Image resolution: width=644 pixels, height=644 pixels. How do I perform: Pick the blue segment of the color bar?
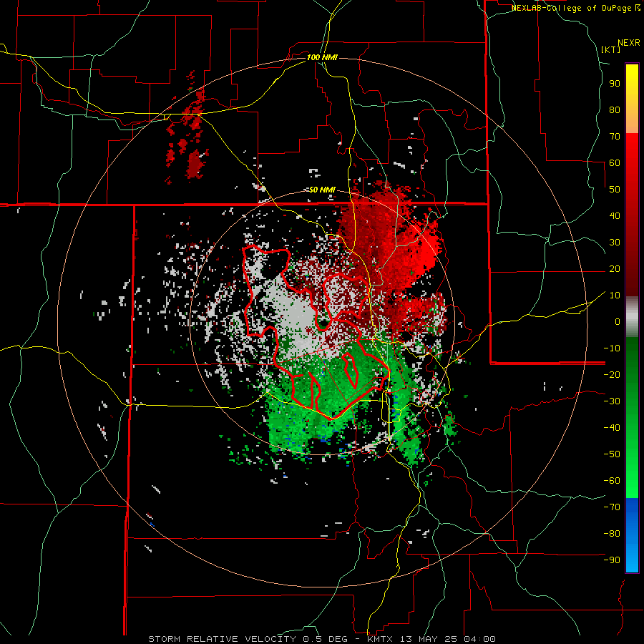click(x=632, y=535)
